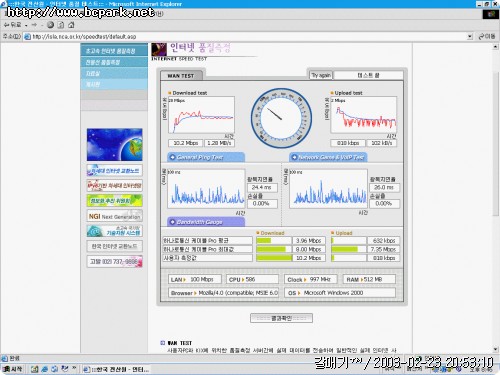Open the Network Game & VoIP Test icon
The width and height of the screenshot is (500, 375).
tap(294, 157)
